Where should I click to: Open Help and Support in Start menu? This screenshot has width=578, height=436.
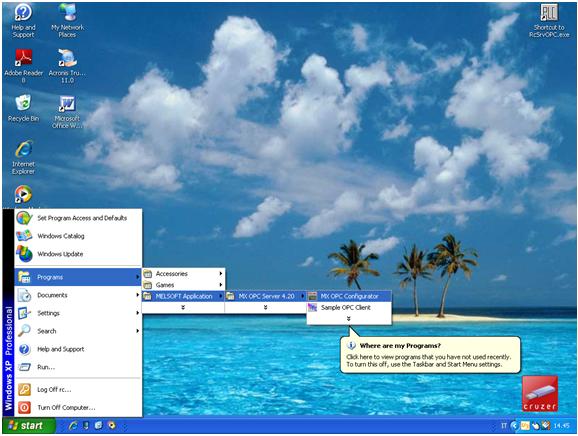[x=78, y=349]
